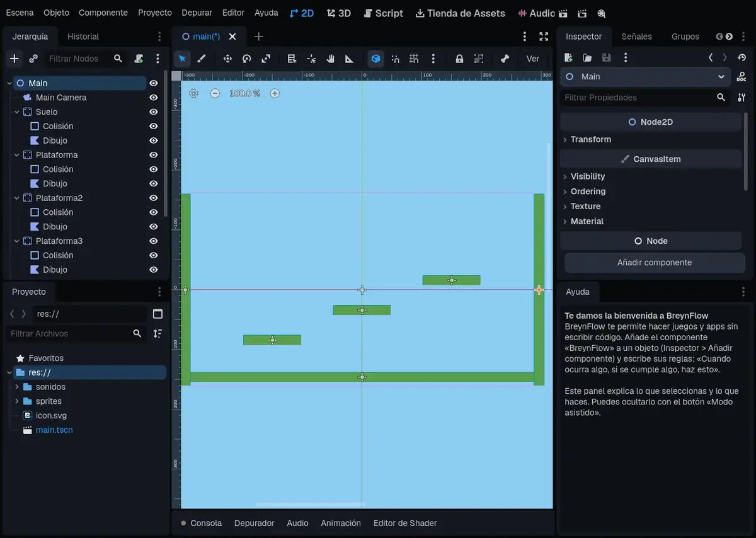
Task: Select the Ruler measuring tool
Action: tap(349, 59)
